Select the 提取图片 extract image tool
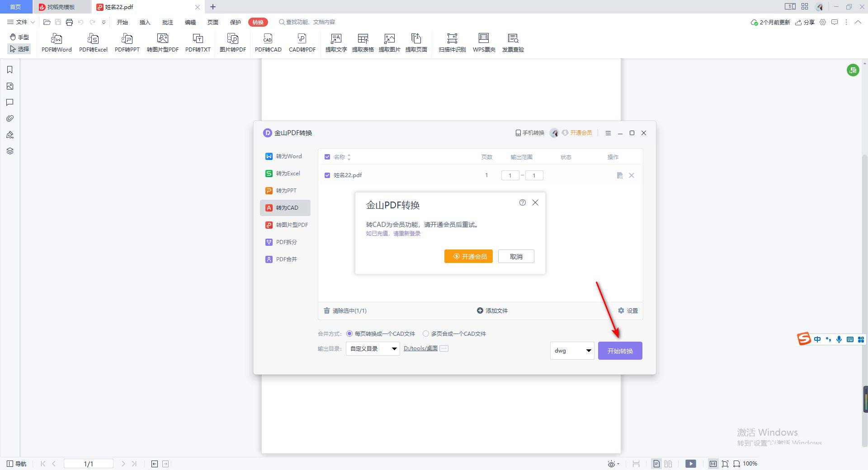Viewport: 868px width, 470px height. tap(389, 43)
